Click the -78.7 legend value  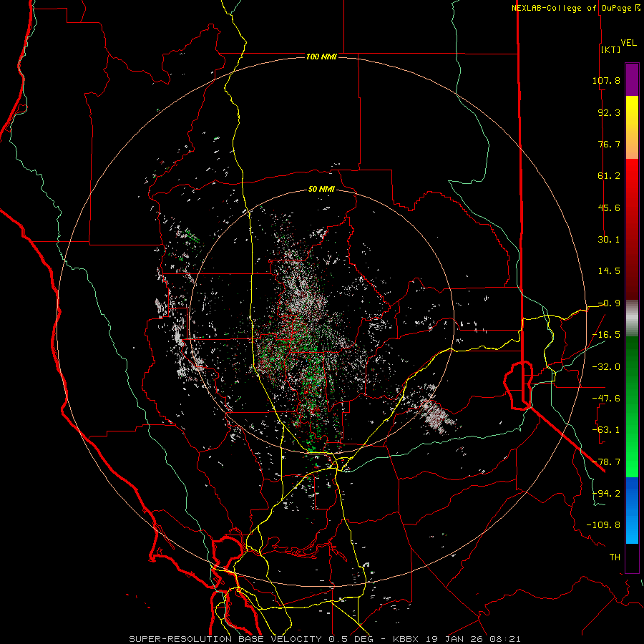[x=606, y=462]
